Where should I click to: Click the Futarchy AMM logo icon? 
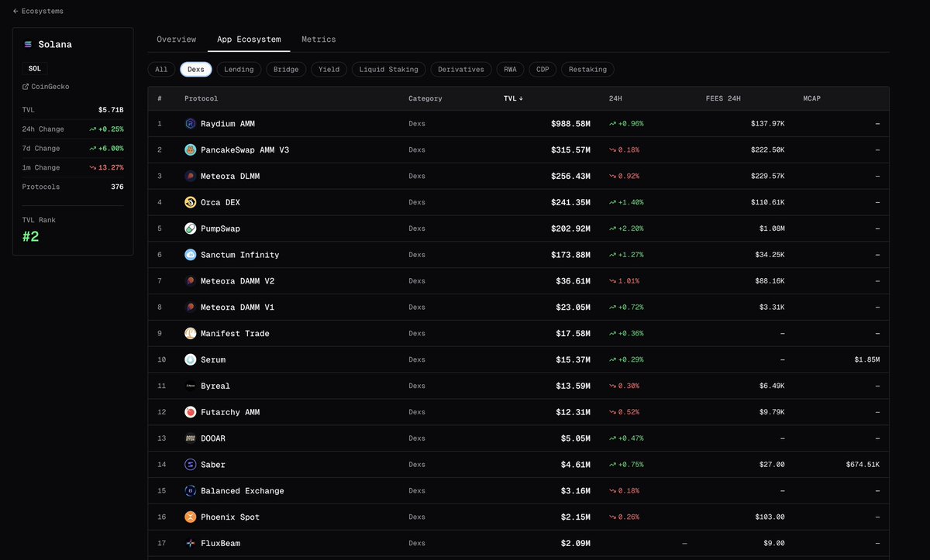pos(191,412)
